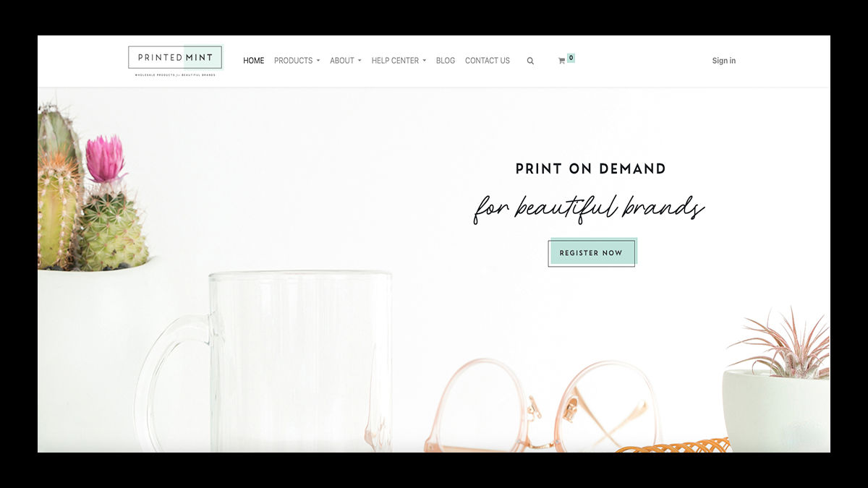This screenshot has width=868, height=488.
Task: Click the pink eyeglasses in hero image
Action: (x=542, y=407)
